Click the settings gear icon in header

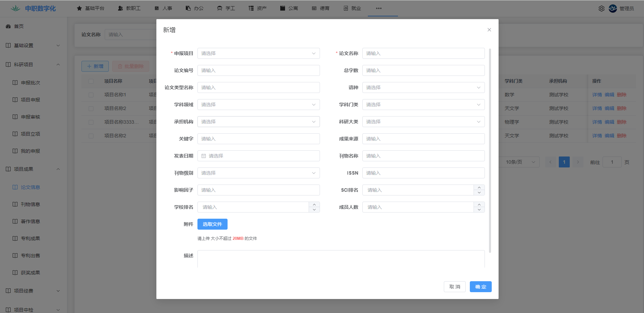(601, 9)
